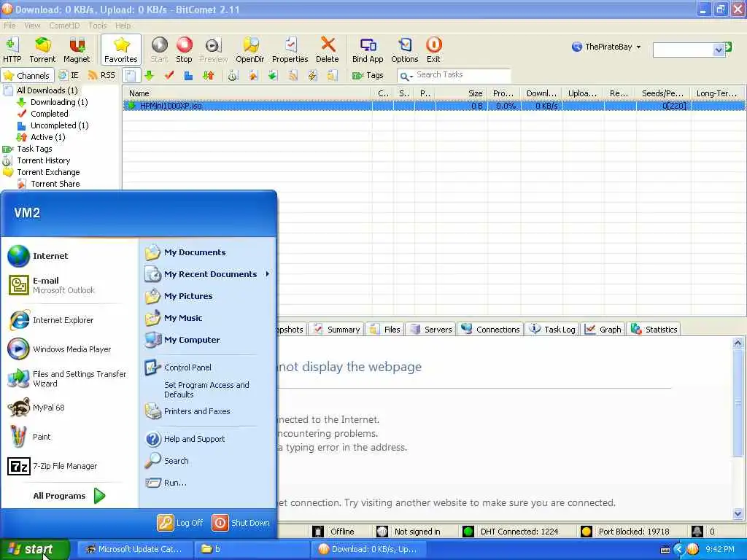
Task: Sort task list by Name column
Action: 248,93
